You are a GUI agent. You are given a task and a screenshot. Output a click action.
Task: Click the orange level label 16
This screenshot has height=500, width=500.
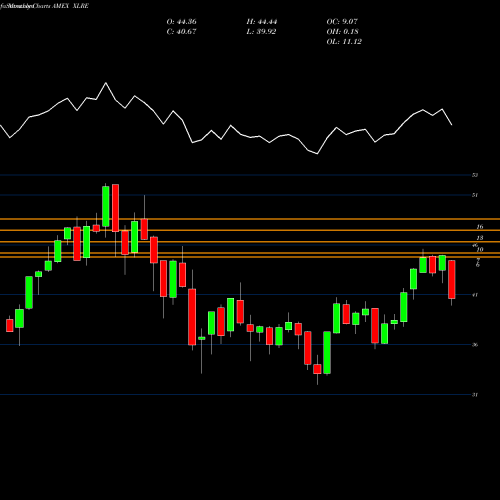(x=480, y=227)
